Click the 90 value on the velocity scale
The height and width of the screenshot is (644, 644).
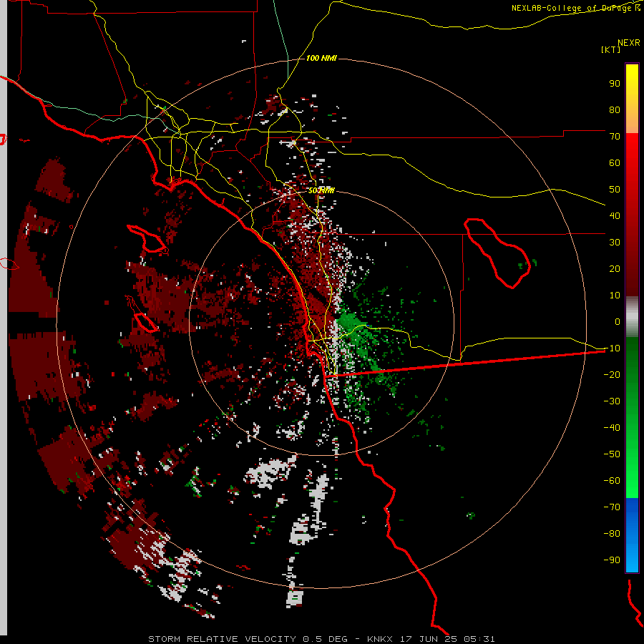(x=615, y=84)
